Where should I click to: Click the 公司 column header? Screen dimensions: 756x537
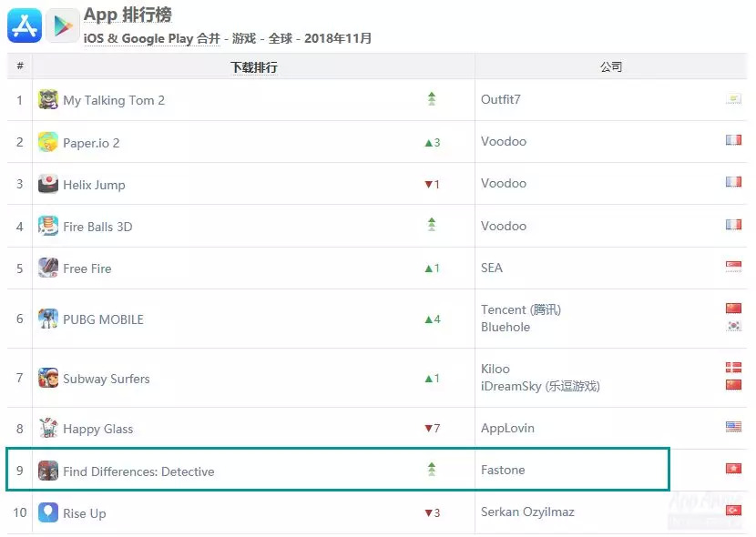pos(611,67)
